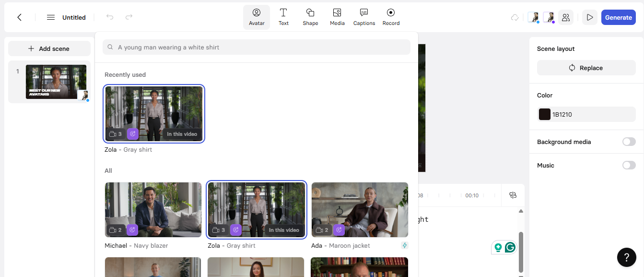Click the timeline icon right of 00:10
This screenshot has height=277, width=644.
(513, 195)
